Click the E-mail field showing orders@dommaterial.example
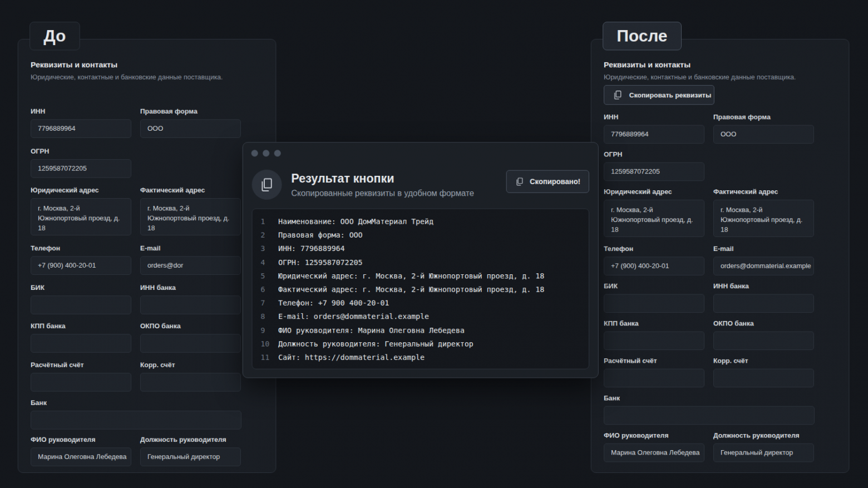 point(763,266)
